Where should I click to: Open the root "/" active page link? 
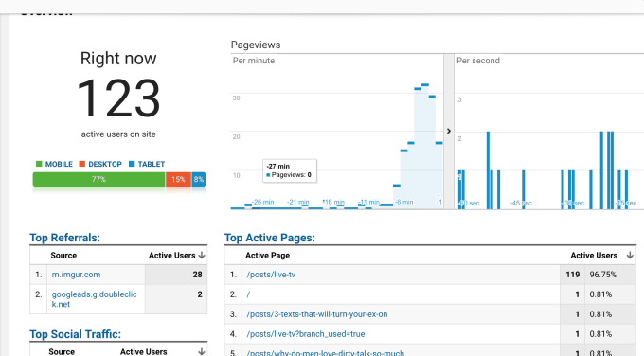[248, 294]
